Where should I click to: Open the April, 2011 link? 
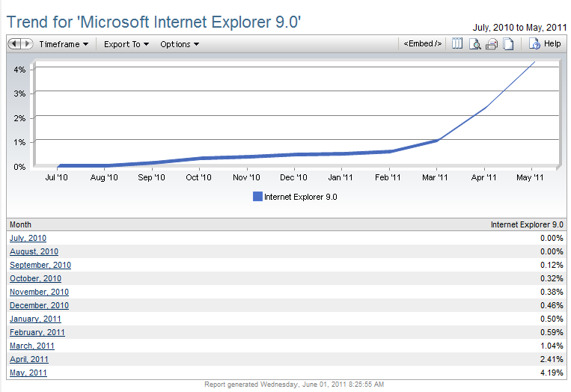click(x=29, y=359)
